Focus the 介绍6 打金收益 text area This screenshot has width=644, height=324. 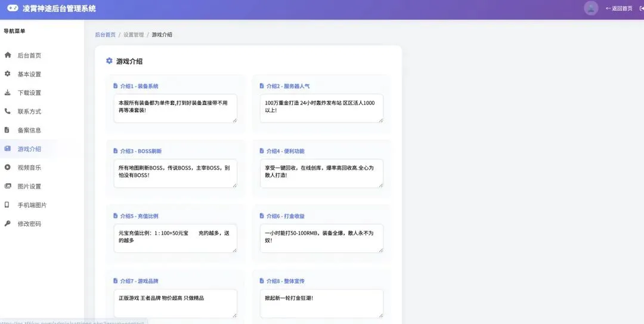[321, 239]
